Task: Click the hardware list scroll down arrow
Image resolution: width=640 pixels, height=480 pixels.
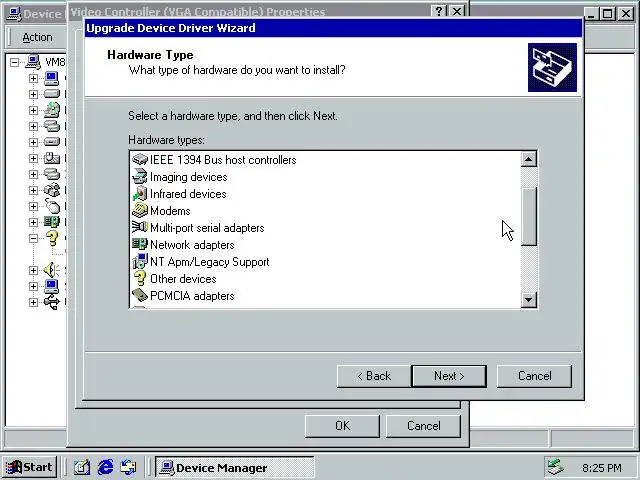Action: click(x=529, y=300)
